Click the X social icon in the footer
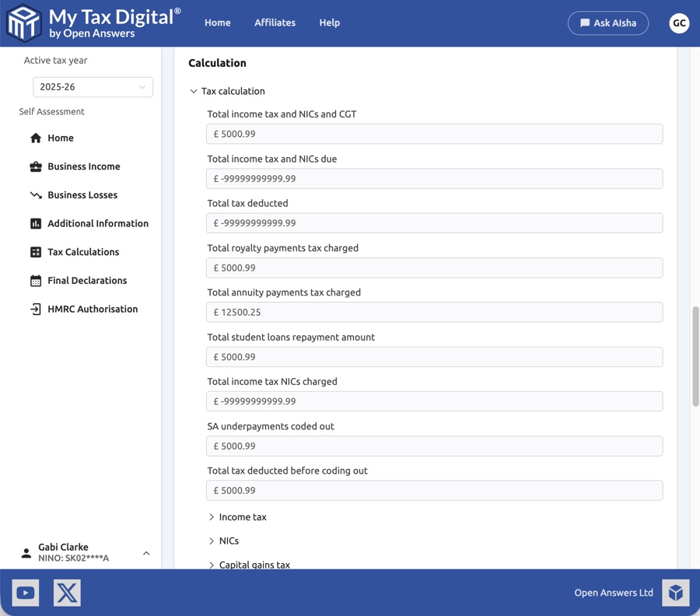 click(x=67, y=592)
